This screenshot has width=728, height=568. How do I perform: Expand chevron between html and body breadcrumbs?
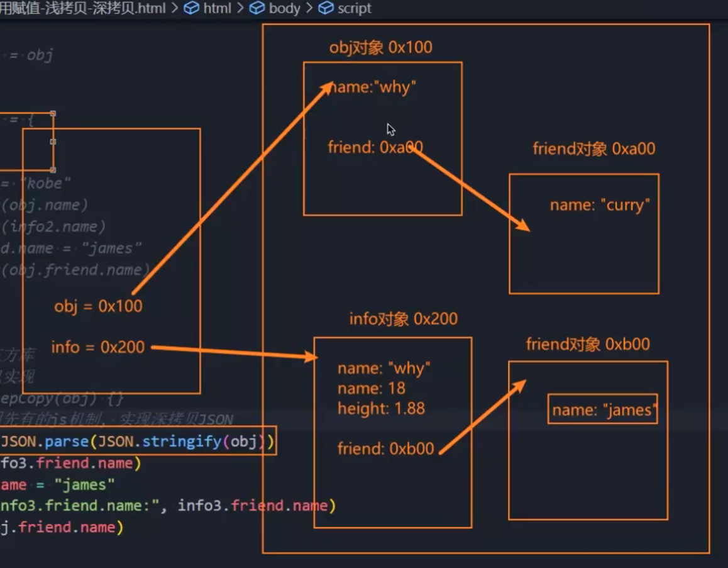tap(240, 8)
